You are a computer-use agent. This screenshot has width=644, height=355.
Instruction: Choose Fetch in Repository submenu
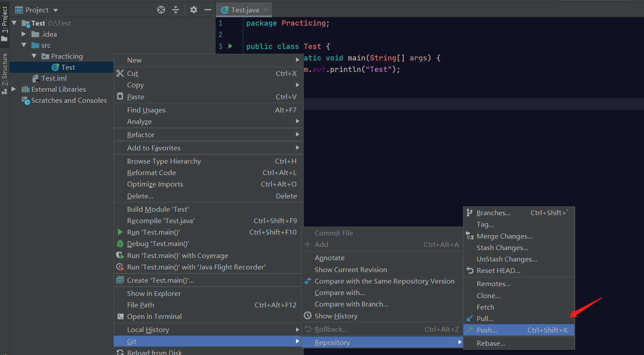(519, 307)
